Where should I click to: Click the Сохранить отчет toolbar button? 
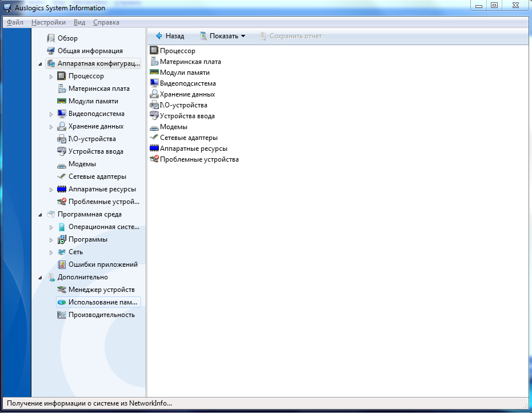tap(291, 36)
